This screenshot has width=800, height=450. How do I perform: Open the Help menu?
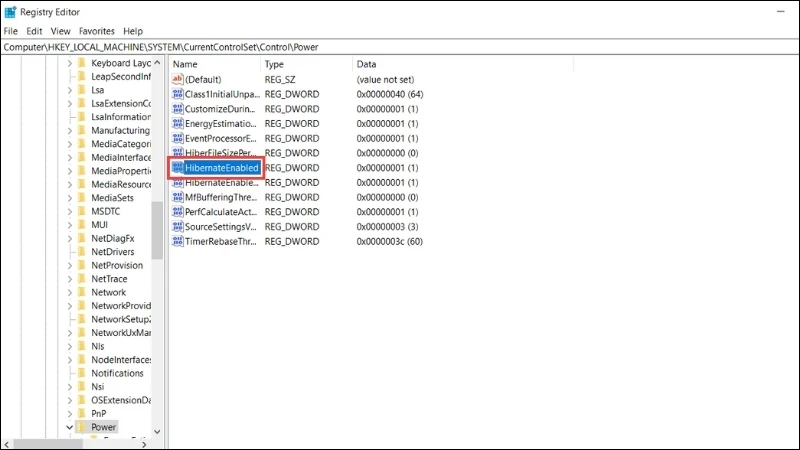[x=133, y=31]
